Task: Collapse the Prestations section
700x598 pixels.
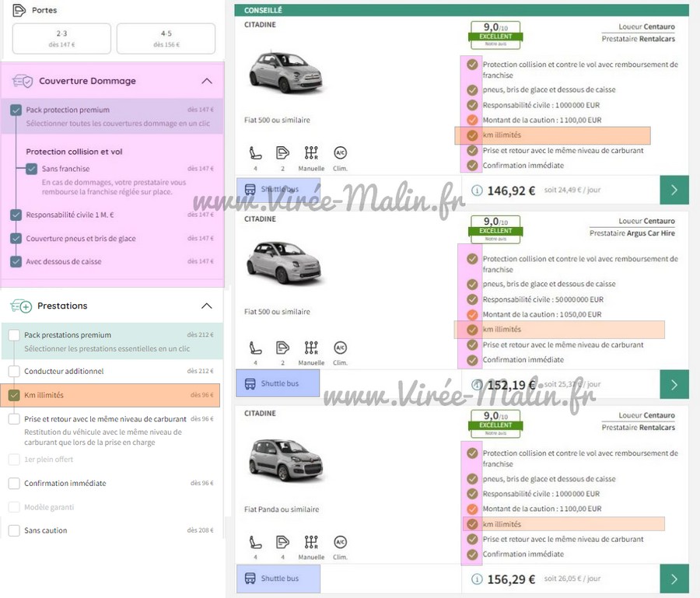Action: tap(206, 306)
